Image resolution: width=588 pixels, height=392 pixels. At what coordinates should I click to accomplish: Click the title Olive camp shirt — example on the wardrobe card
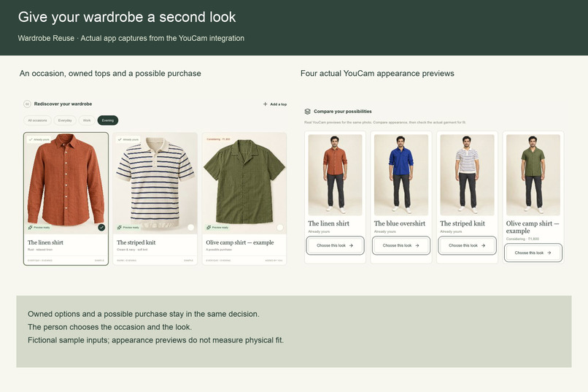coord(240,242)
